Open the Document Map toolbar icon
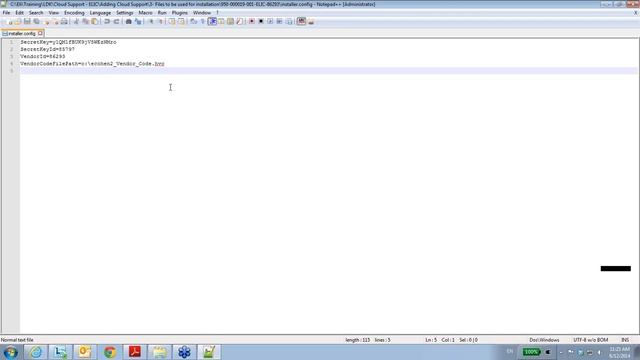 pos(230,21)
